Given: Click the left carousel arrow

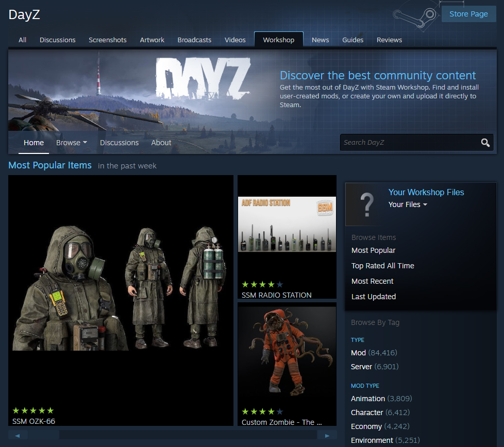Looking at the screenshot, I should tap(18, 436).
